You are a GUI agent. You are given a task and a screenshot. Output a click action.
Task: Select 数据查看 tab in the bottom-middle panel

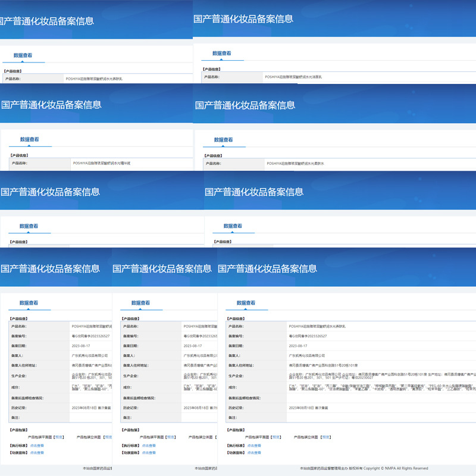(140, 303)
